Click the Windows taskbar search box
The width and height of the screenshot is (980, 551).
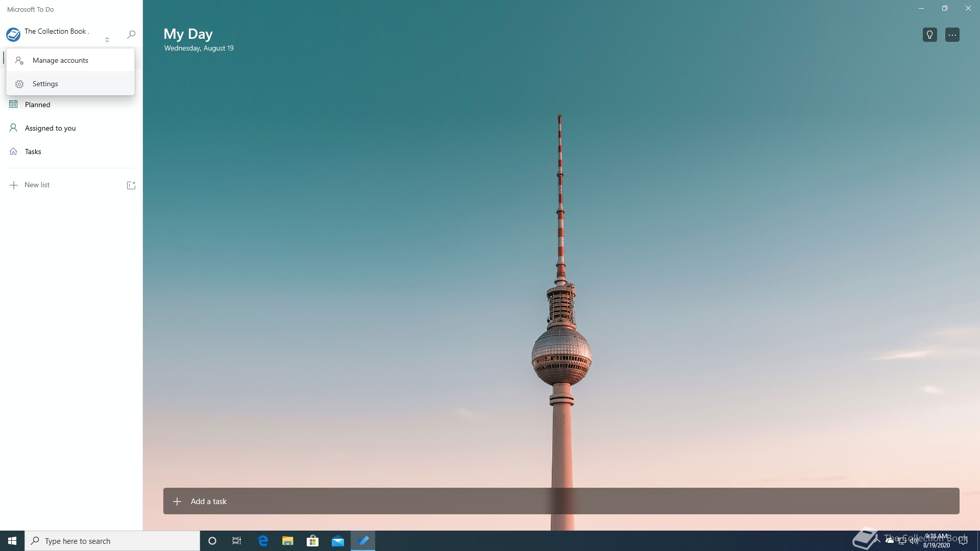click(x=112, y=541)
